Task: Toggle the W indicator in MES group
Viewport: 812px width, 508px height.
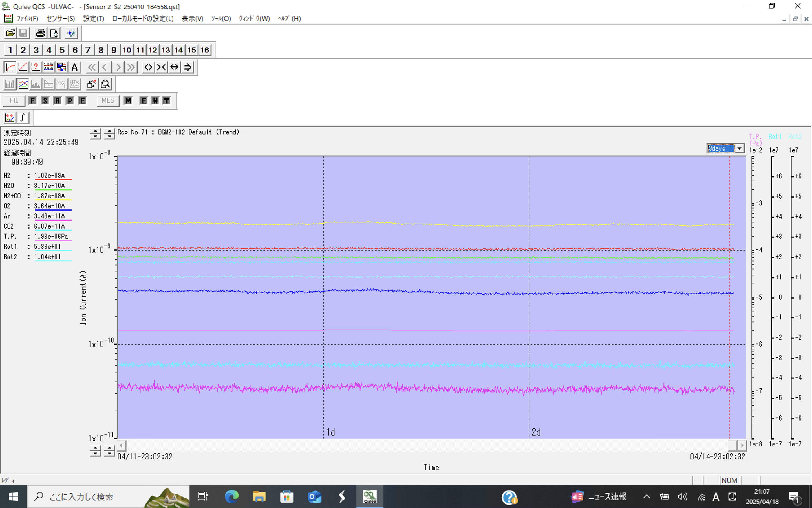Action: [155, 100]
